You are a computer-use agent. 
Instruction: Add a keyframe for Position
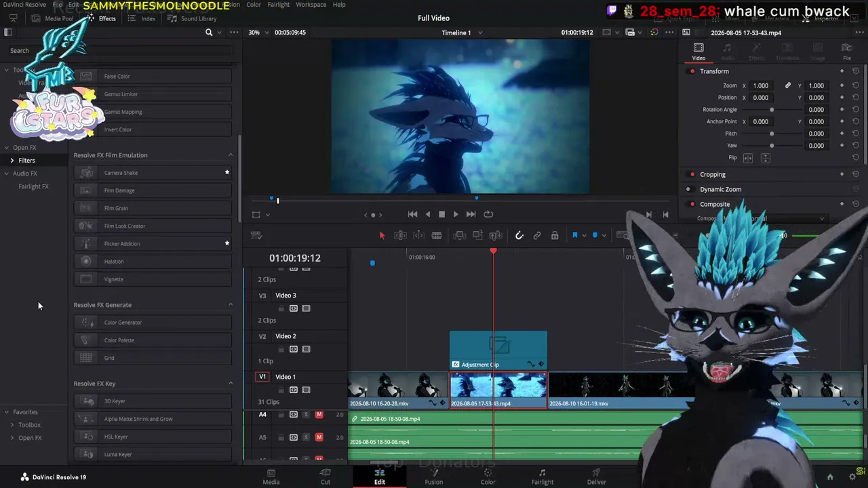842,98
